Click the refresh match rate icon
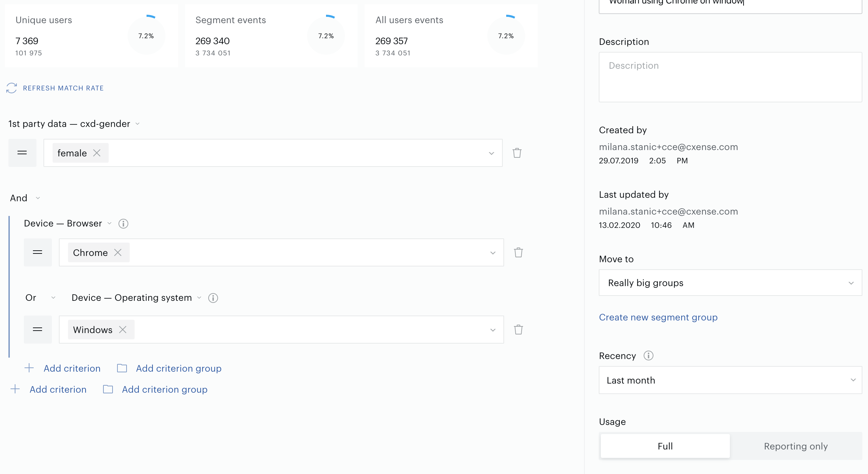 pyautogui.click(x=12, y=88)
